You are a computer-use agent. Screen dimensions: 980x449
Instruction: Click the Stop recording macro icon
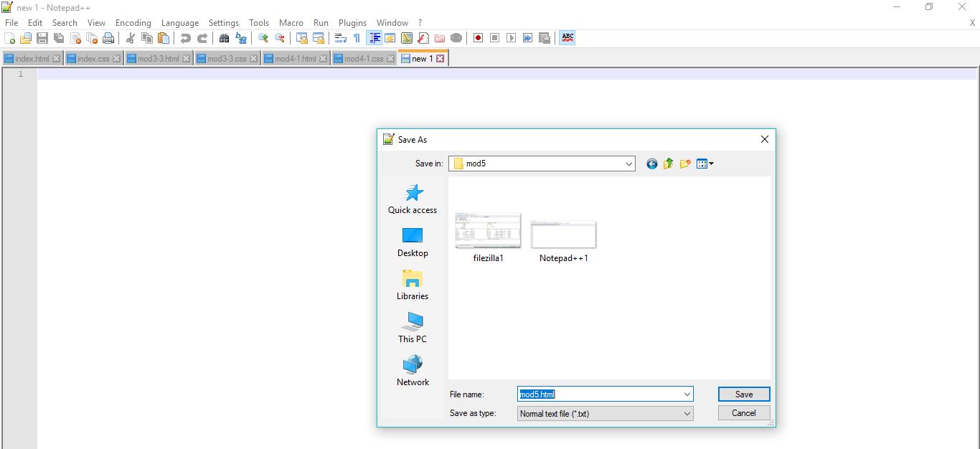click(495, 38)
